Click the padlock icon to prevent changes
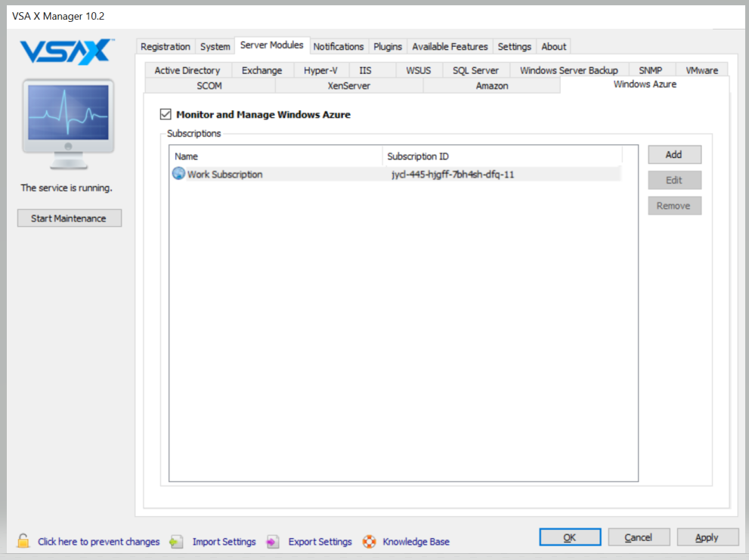Screen dimensions: 749x560 pos(23,541)
